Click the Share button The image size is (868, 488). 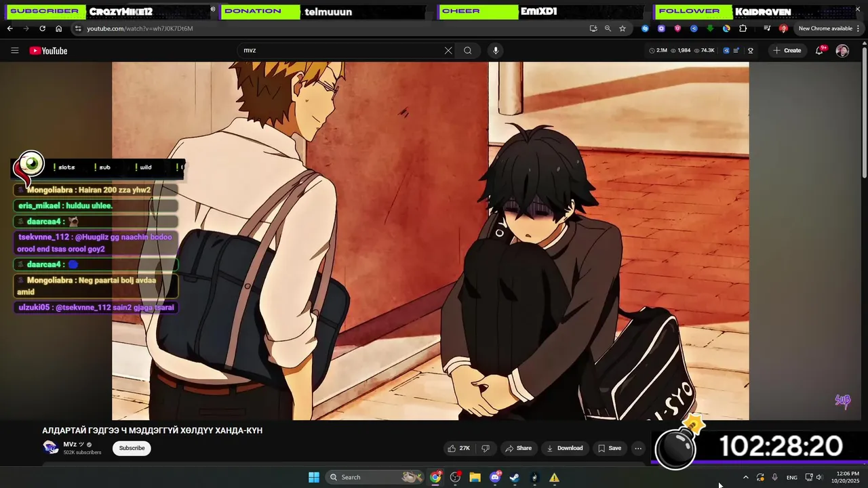pyautogui.click(x=518, y=448)
